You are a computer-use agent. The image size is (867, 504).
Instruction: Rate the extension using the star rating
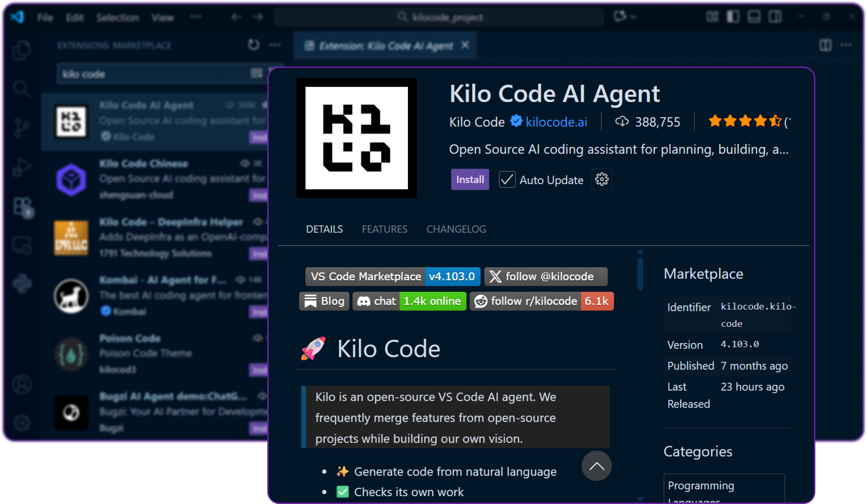click(x=745, y=122)
